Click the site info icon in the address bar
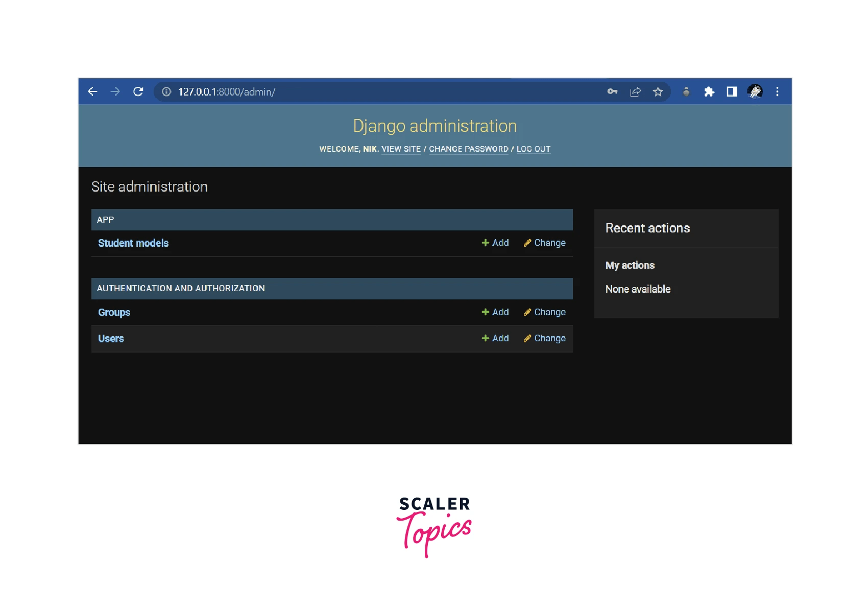Screen dimensions: 868x608 click(x=166, y=91)
